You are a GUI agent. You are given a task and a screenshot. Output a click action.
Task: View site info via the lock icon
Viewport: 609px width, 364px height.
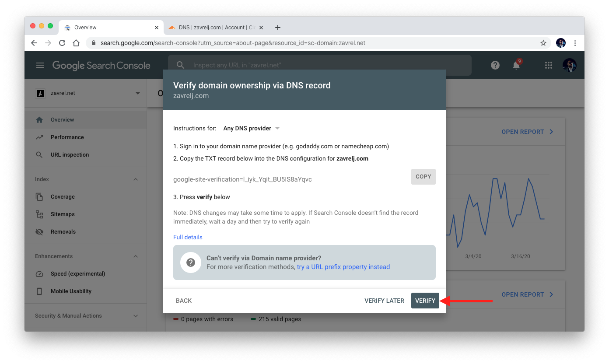click(x=93, y=43)
